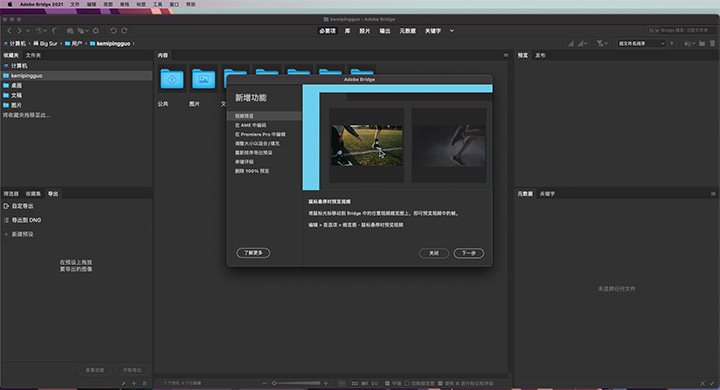Image resolution: width=720 pixels, height=390 pixels.
Task: Go forward with the right arrow icon
Action: tap(19, 31)
